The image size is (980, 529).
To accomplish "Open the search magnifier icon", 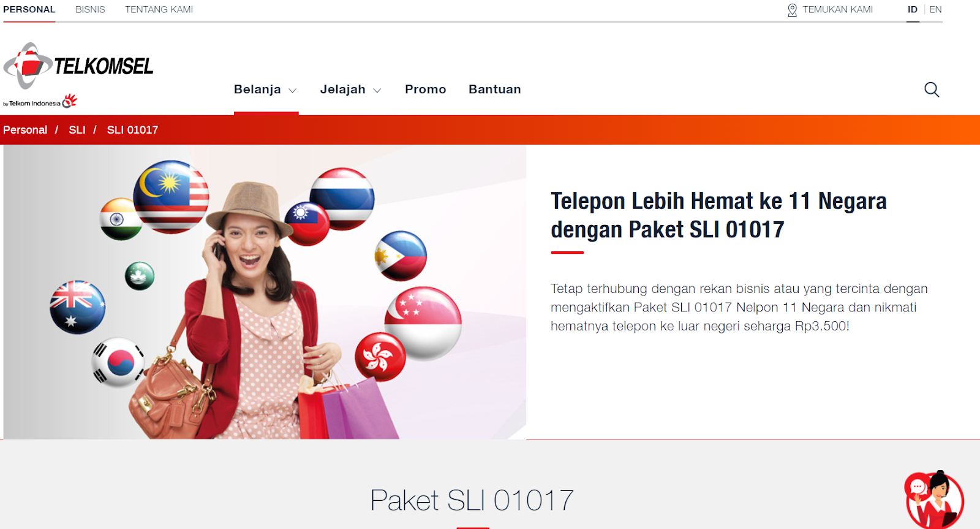I will [x=932, y=89].
